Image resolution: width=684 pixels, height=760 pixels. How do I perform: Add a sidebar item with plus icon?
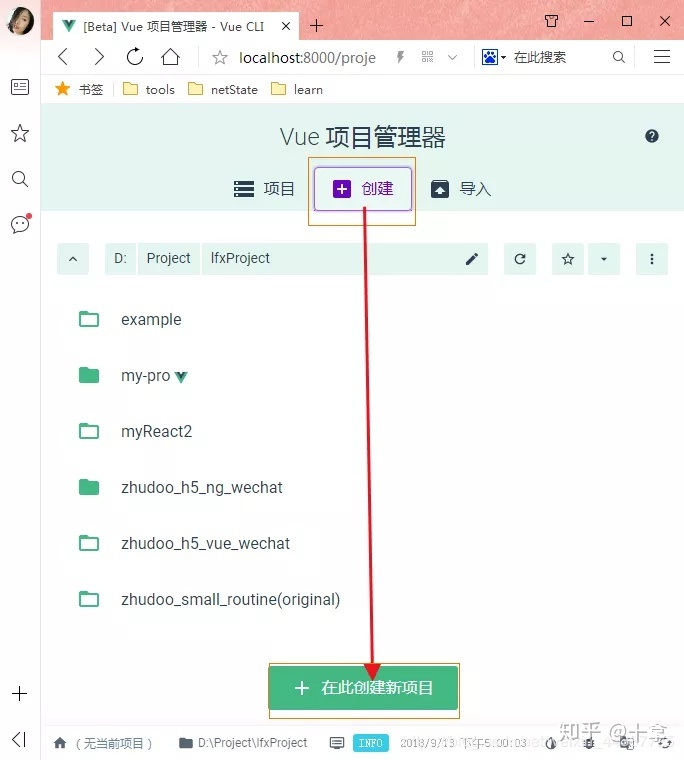19,694
